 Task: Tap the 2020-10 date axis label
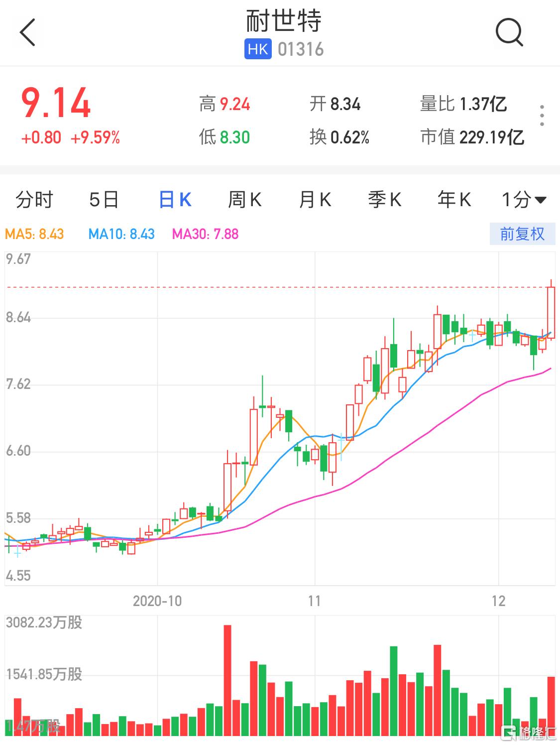tap(157, 601)
